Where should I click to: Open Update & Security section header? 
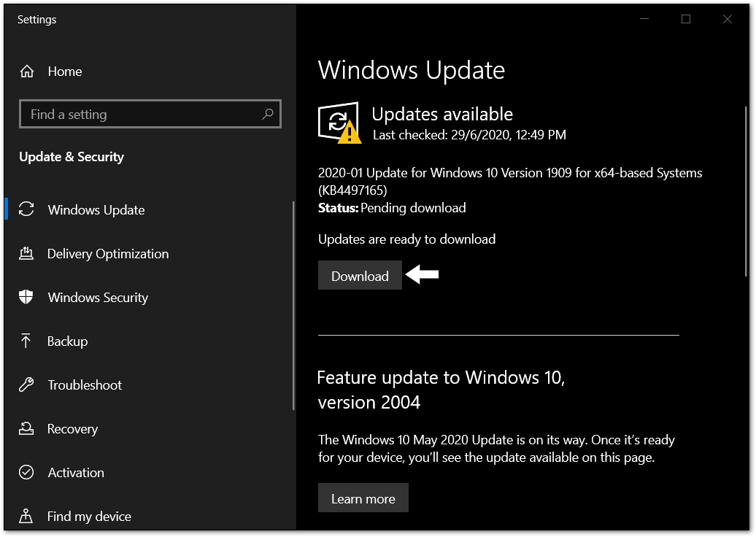(72, 156)
